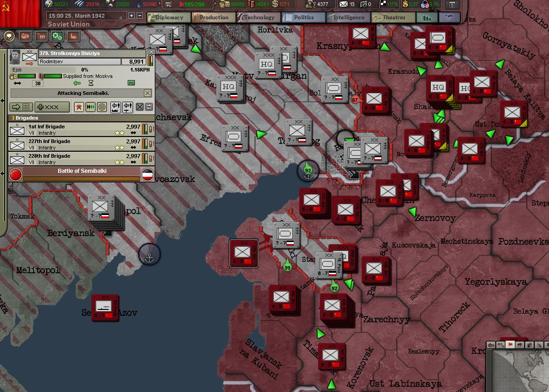Open the main menu icon in top bar
This screenshot has width=549, height=392.
click(x=452, y=5)
